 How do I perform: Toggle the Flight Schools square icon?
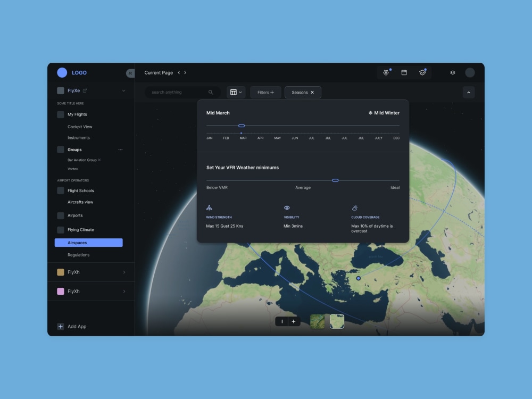61,190
